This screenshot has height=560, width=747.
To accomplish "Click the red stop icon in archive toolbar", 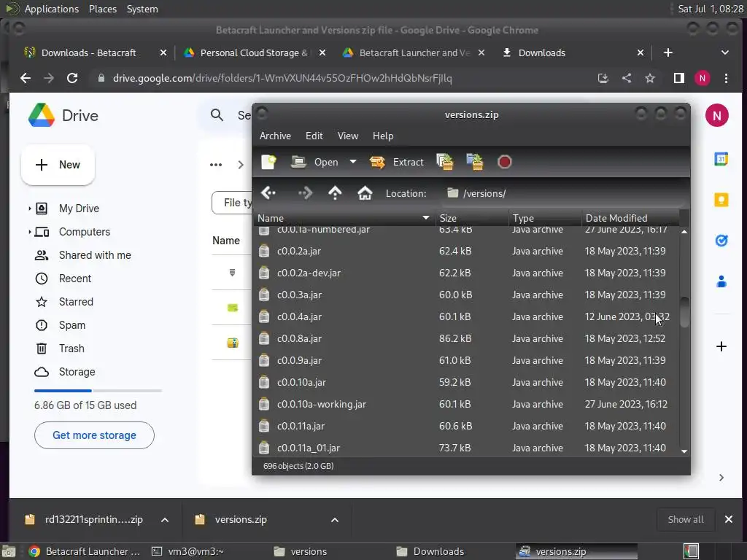I will (505, 162).
